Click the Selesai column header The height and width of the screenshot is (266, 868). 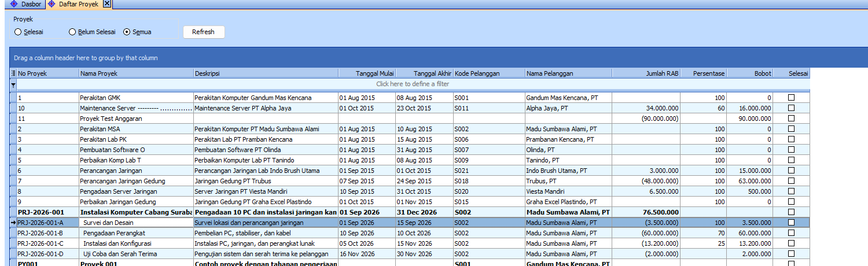tap(792, 73)
